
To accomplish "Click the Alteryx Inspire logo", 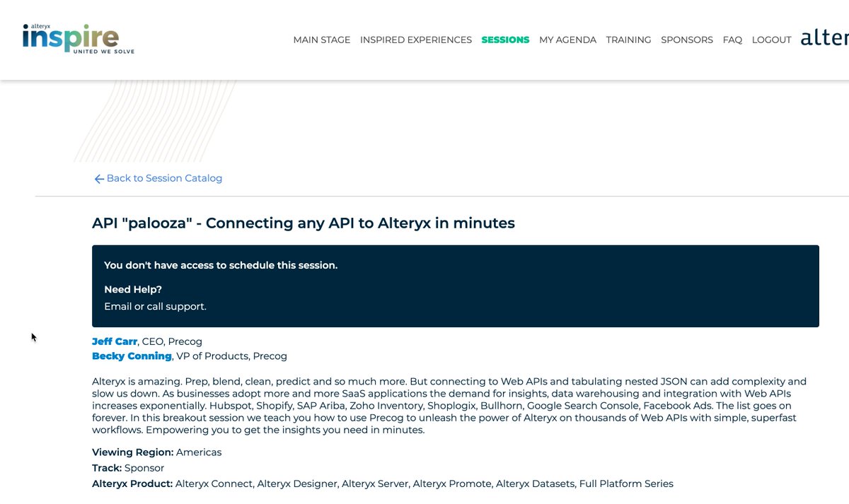I will pos(78,38).
